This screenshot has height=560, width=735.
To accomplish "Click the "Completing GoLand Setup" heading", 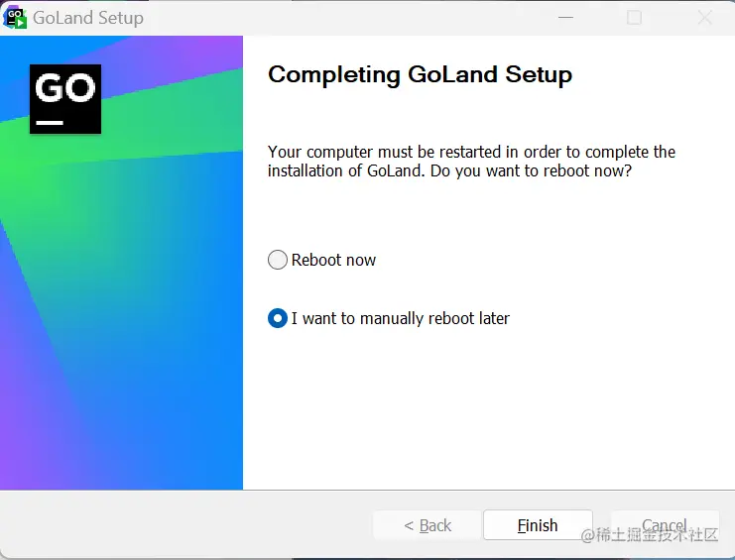I will coord(420,74).
